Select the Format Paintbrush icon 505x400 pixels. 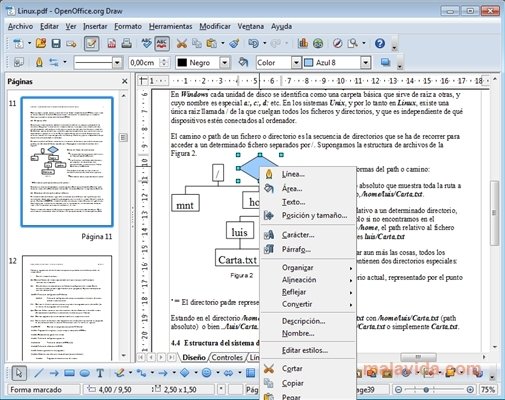[x=235, y=43]
